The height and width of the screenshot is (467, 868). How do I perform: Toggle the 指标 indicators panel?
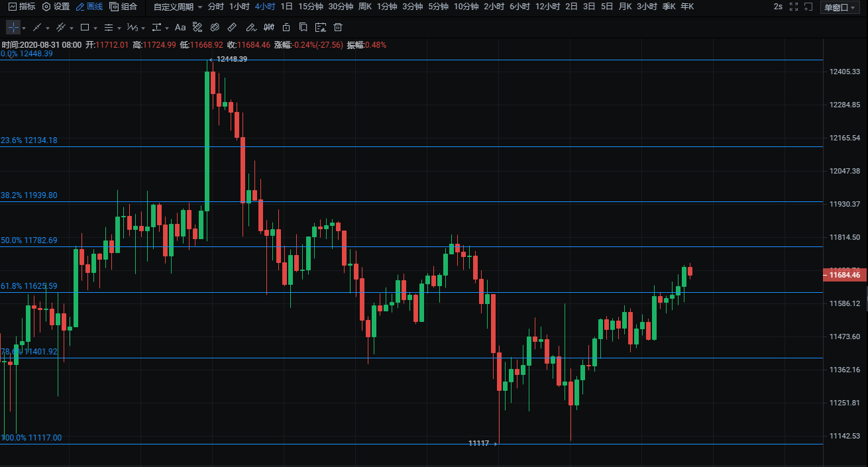pyautogui.click(x=22, y=7)
